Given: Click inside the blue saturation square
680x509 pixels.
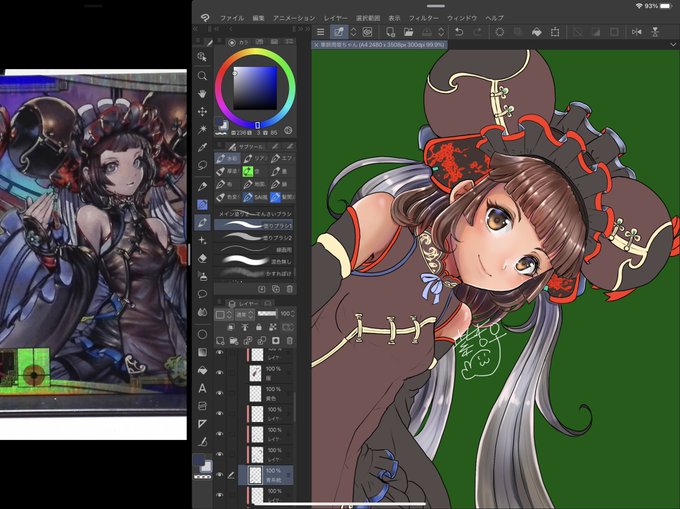Looking at the screenshot, I should coord(255,88).
